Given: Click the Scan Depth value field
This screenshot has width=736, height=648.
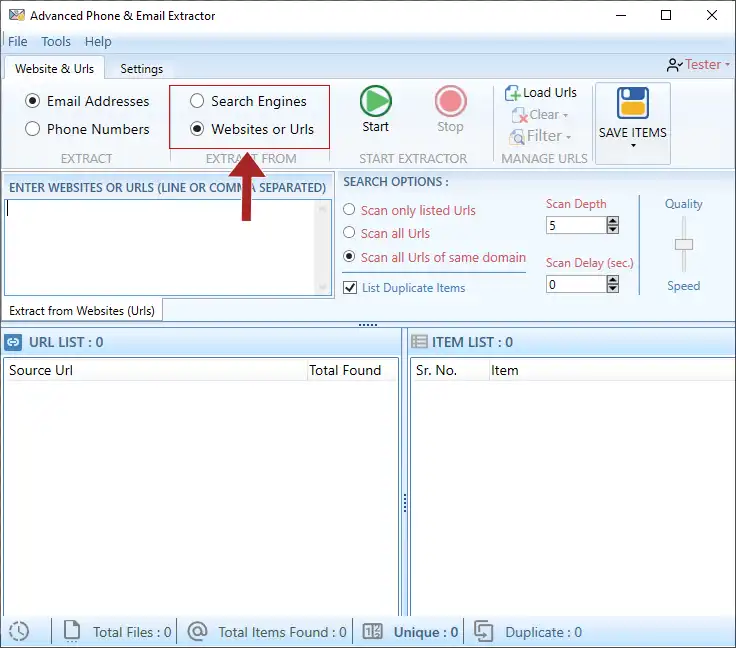Looking at the screenshot, I should click(576, 225).
